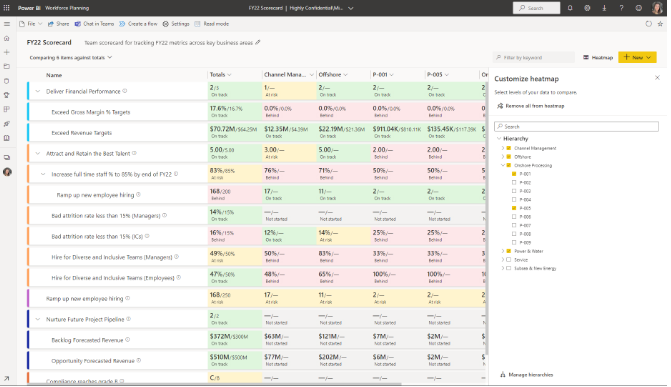This screenshot has width=671, height=387.
Task: Click Remove all from heatmap
Action: [x=531, y=106]
